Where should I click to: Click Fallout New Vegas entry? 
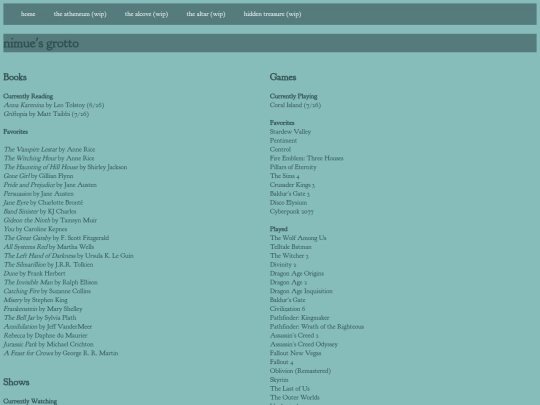[295, 353]
